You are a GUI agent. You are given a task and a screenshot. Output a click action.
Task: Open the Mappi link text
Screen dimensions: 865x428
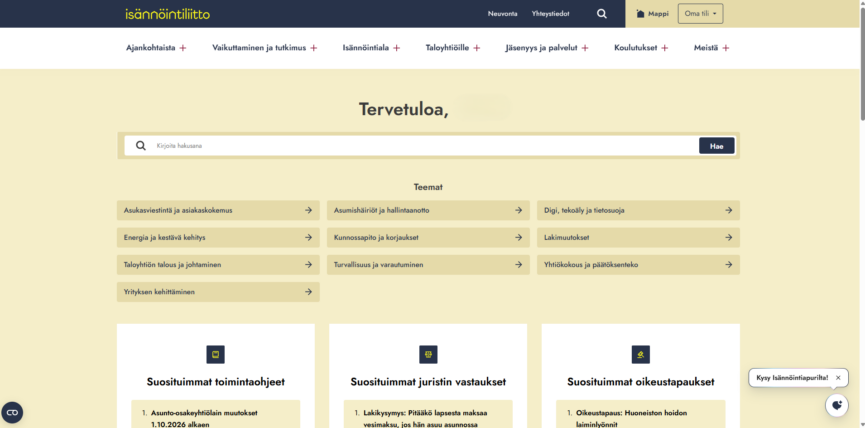coord(658,14)
